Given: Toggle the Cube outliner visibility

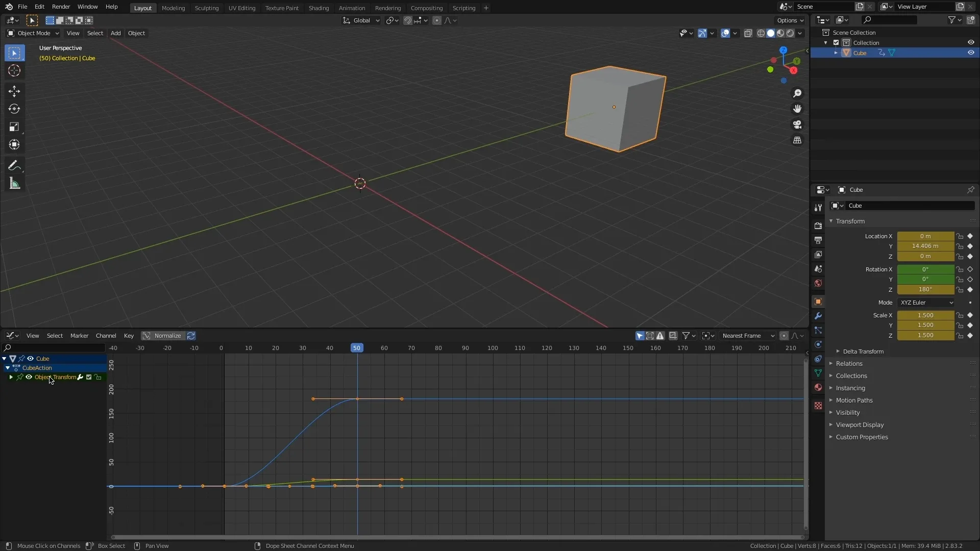Looking at the screenshot, I should 971,53.
